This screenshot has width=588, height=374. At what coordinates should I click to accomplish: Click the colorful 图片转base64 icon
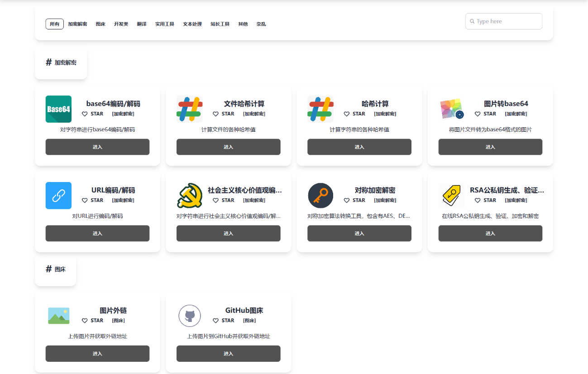coord(451,109)
